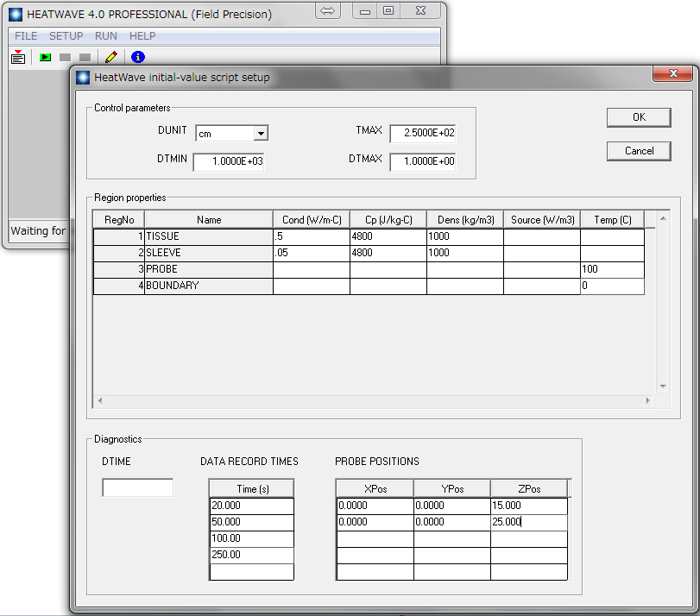Screen dimensions: 700x616
Task: Click the RegNo column header
Action: pos(119,220)
